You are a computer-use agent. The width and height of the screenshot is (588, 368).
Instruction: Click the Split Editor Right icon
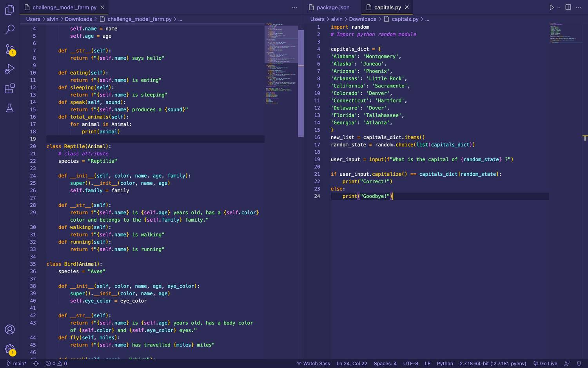[568, 7]
